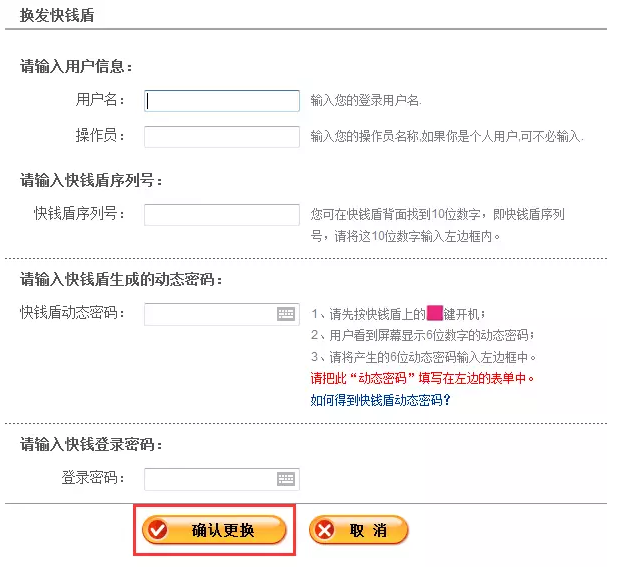Click the red 动态密码 reminder text
Viewport: 618px width, 567px height.
[422, 378]
